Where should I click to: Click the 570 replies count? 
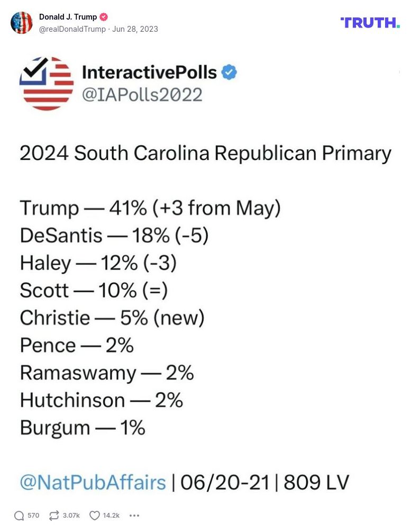pos(33,516)
